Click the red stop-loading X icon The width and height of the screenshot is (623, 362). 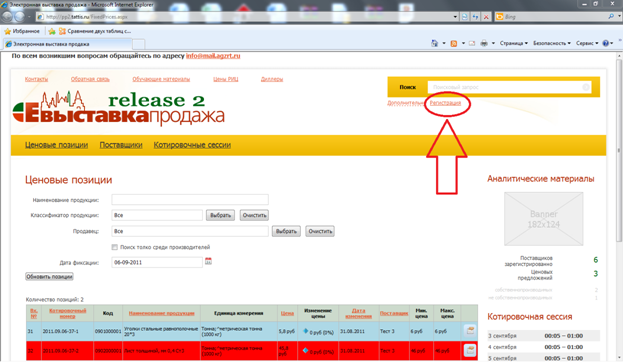[x=486, y=17]
